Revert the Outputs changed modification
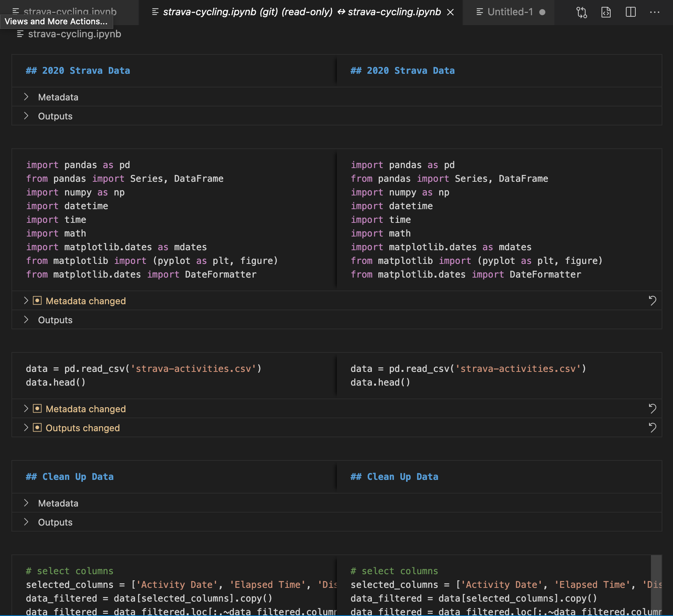 click(653, 428)
